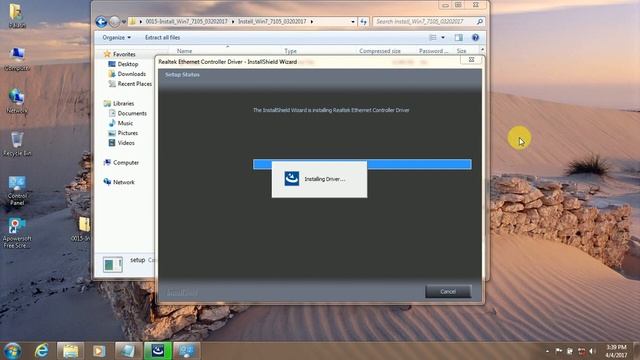Cancel the Realtek driver installation

[x=448, y=291]
